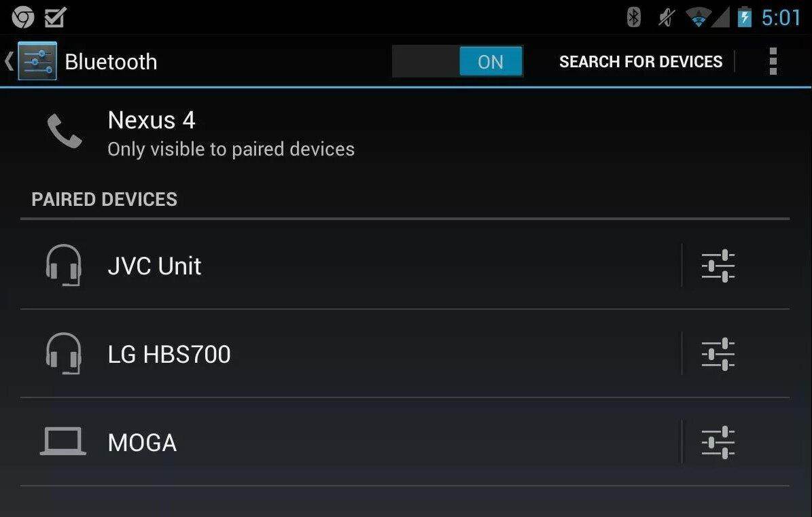Screen dimensions: 812x517
Task: Tap the LG HBS700 headset icon
Action: pos(63,354)
